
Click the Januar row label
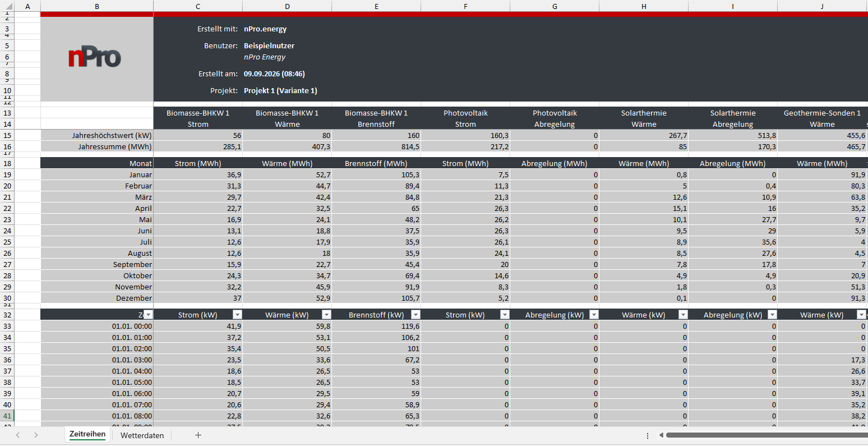(97, 174)
